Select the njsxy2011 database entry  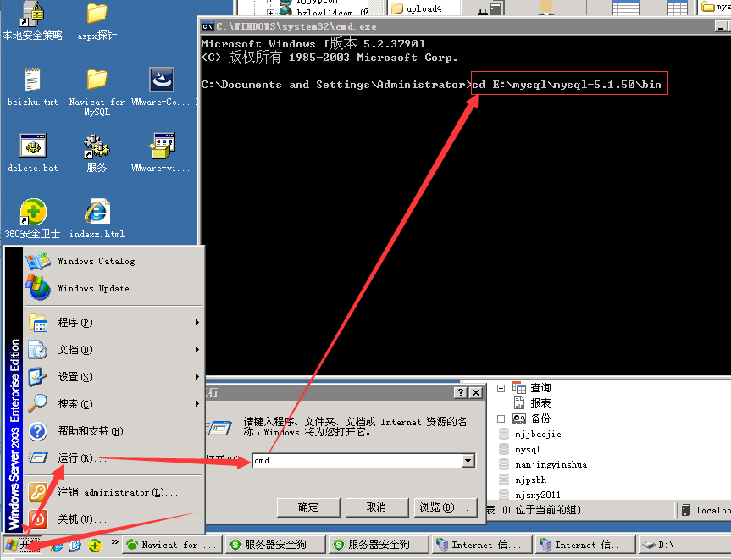point(538,495)
